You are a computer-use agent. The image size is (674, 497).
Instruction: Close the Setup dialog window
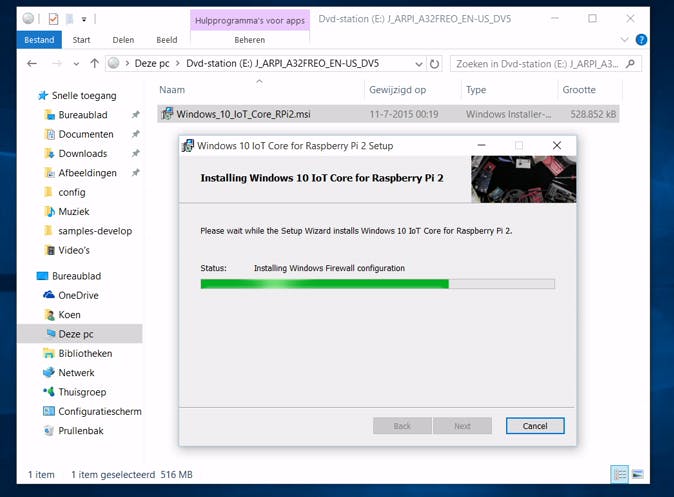pyautogui.click(x=557, y=145)
